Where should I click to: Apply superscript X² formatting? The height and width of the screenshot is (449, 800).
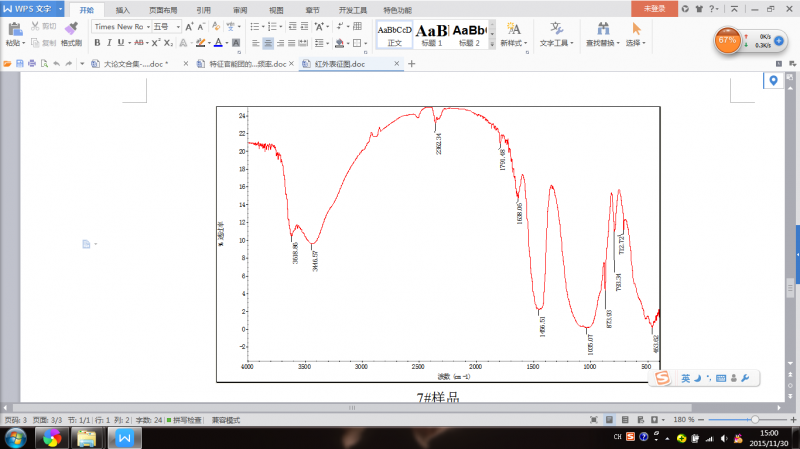coord(156,43)
